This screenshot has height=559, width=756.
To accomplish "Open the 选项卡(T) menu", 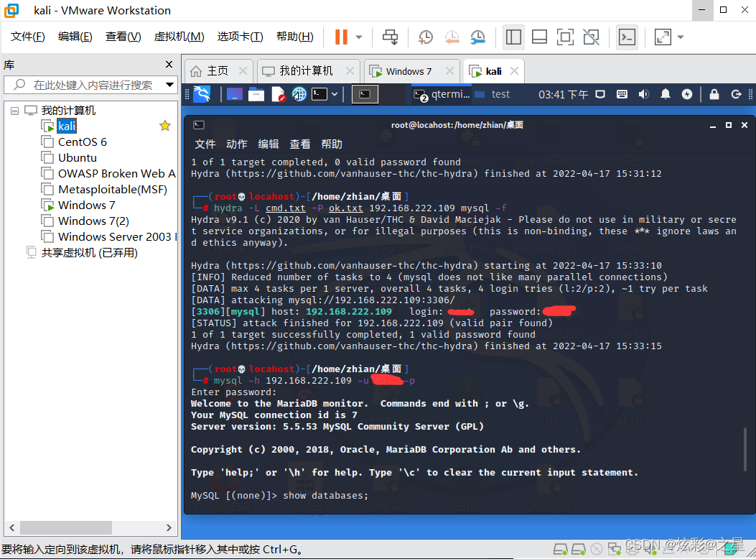I will tap(240, 37).
